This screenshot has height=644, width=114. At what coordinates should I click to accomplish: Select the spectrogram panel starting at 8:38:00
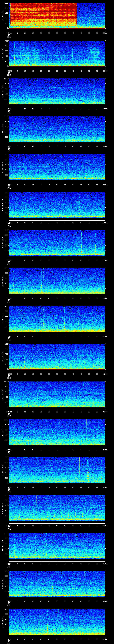57,280
